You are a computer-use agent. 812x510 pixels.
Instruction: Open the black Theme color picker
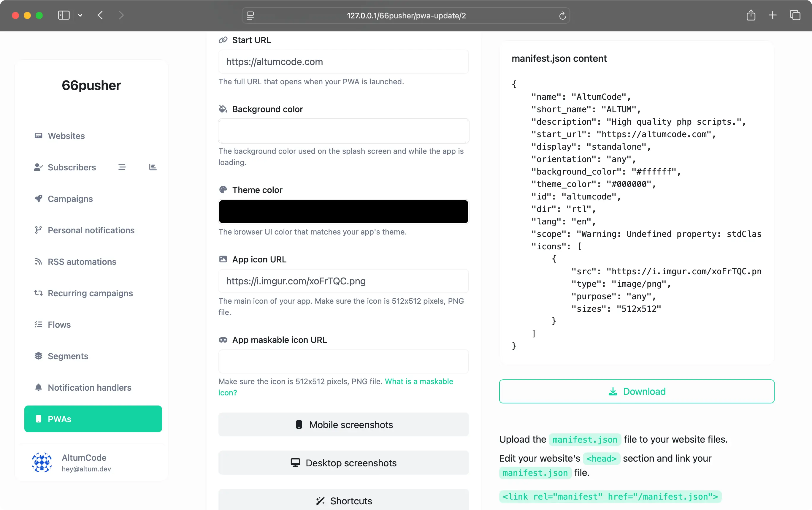coord(343,212)
